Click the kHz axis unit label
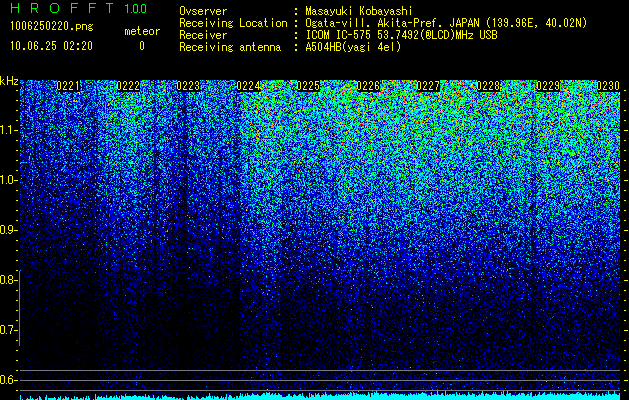 [x=9, y=81]
